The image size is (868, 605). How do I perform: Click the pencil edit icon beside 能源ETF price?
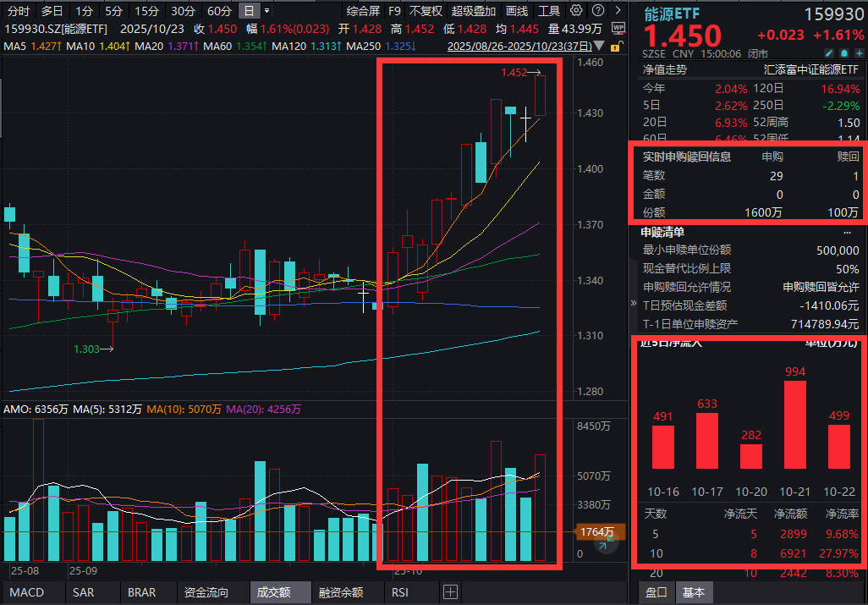click(x=829, y=52)
